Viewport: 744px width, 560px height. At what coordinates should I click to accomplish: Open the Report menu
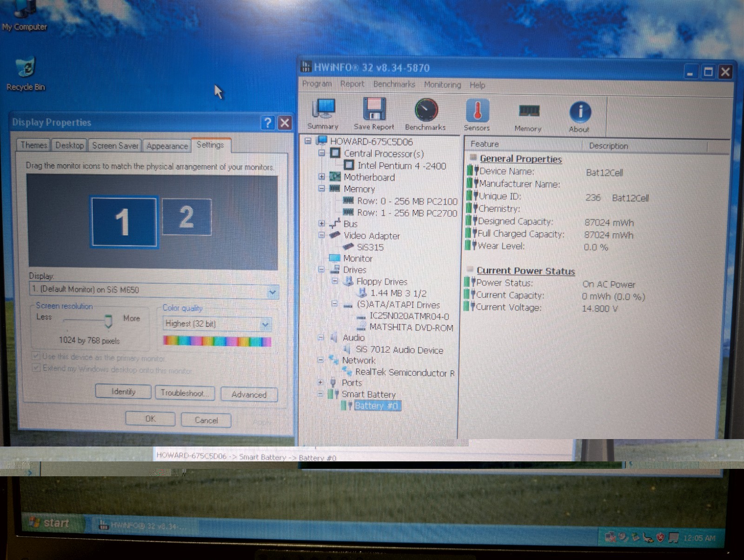click(x=352, y=84)
